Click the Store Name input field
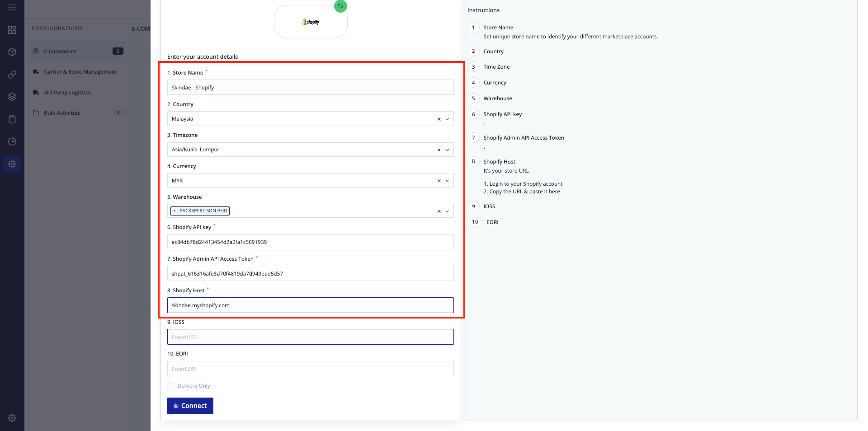The width and height of the screenshot is (868, 431). [311, 88]
